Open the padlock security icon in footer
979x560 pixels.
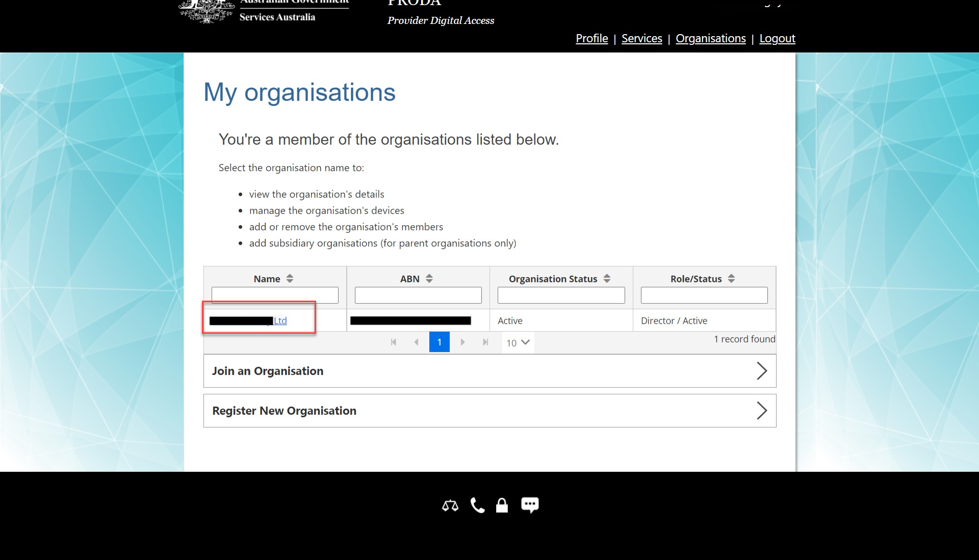pos(502,505)
